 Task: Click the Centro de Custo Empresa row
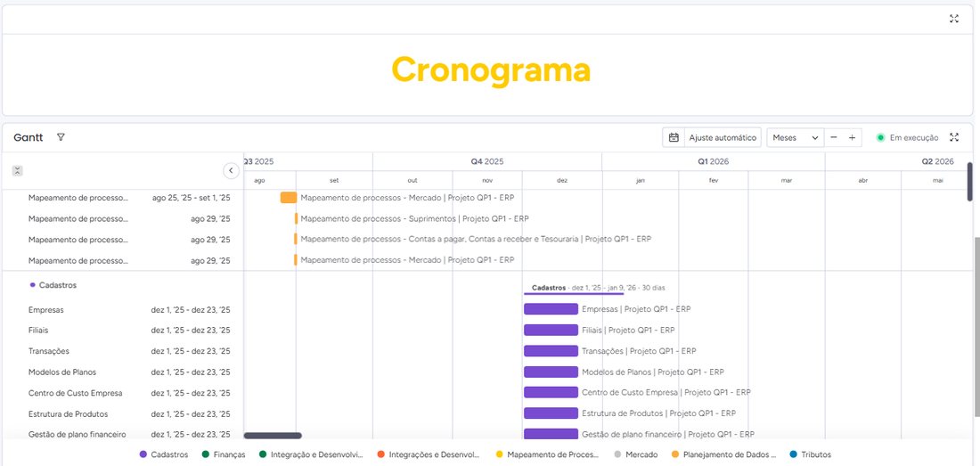123,393
